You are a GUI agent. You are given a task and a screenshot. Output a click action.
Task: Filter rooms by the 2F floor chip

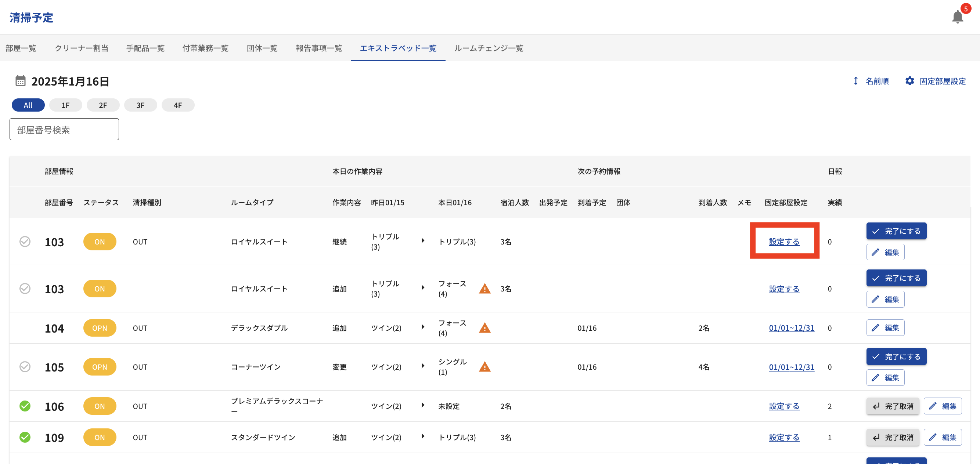103,105
